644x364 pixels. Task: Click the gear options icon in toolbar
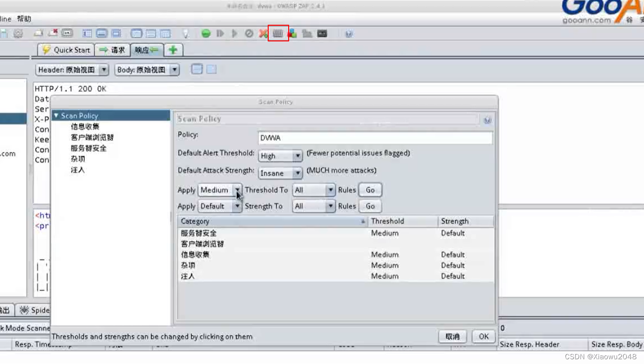18,34
